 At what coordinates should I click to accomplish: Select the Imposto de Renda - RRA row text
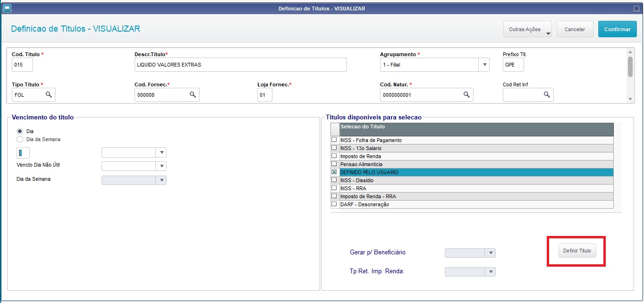click(x=367, y=196)
